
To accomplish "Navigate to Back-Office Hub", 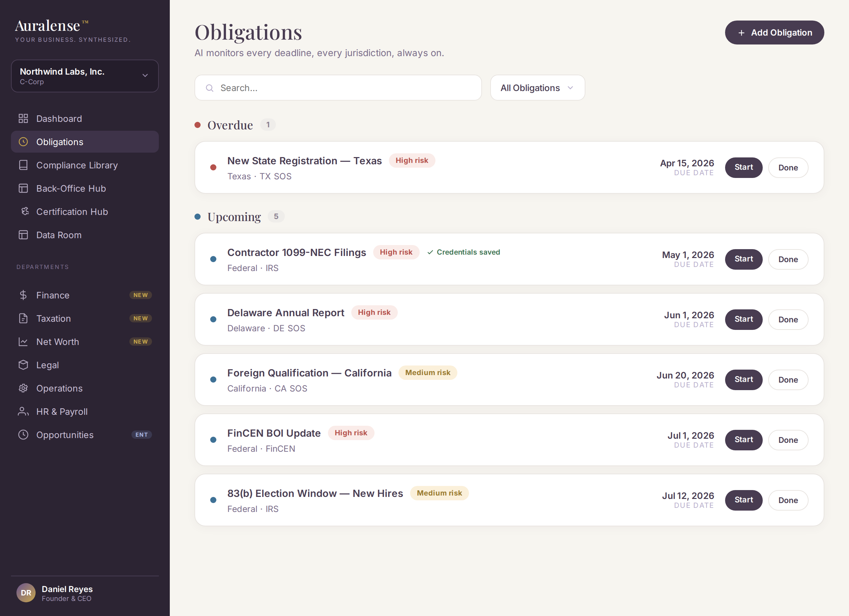I will click(85, 188).
